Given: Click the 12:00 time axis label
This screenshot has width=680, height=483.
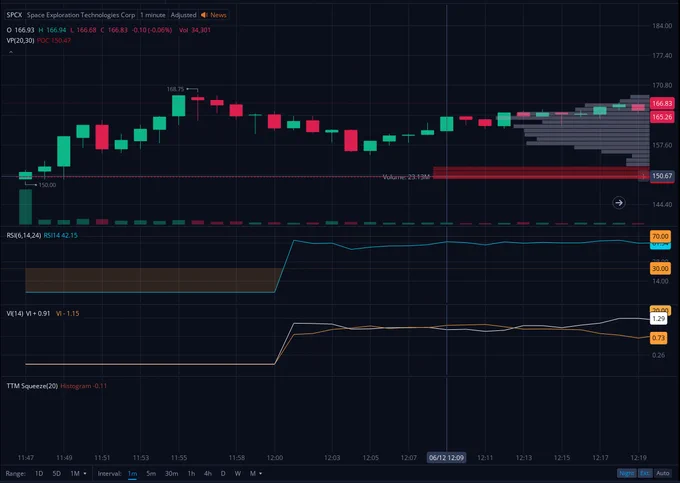Looking at the screenshot, I should (275, 457).
